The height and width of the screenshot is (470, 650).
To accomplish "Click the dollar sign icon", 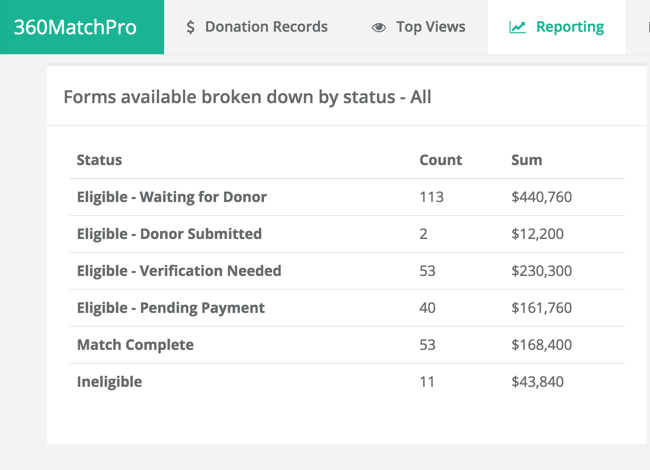I will coord(191,27).
